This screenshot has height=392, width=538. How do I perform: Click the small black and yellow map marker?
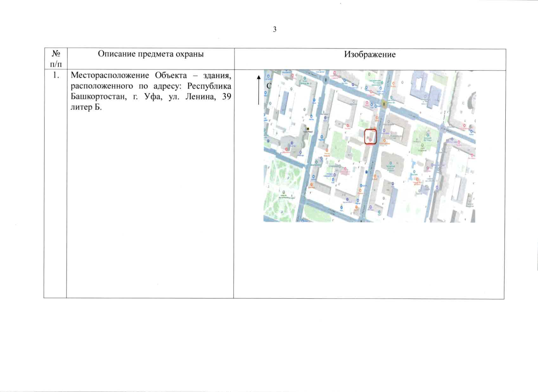coord(308,129)
